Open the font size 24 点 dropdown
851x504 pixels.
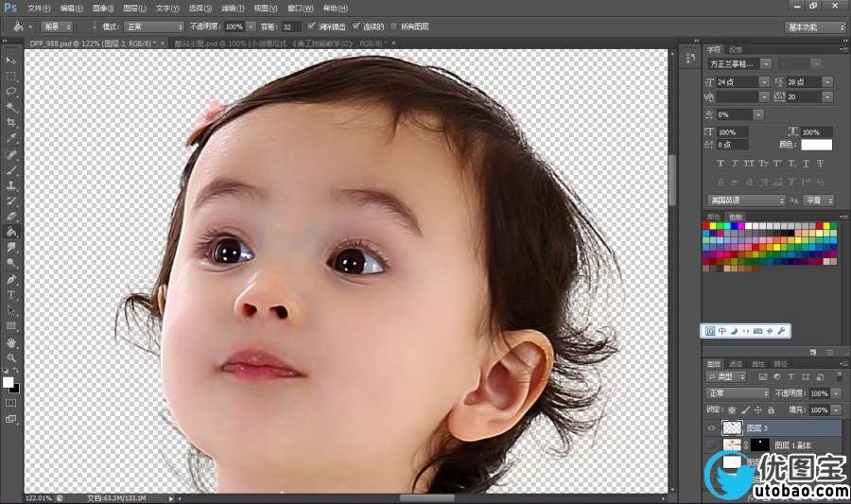coord(764,82)
